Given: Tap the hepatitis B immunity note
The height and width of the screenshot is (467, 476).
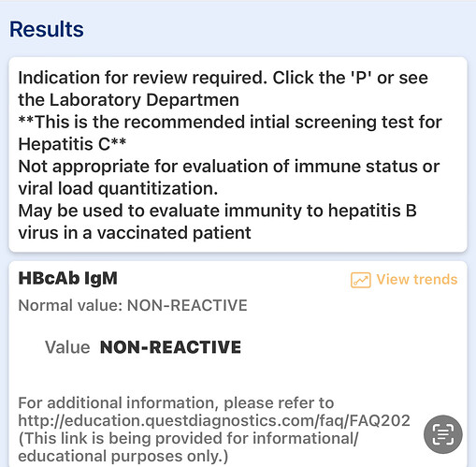Looking at the screenshot, I should tap(218, 222).
